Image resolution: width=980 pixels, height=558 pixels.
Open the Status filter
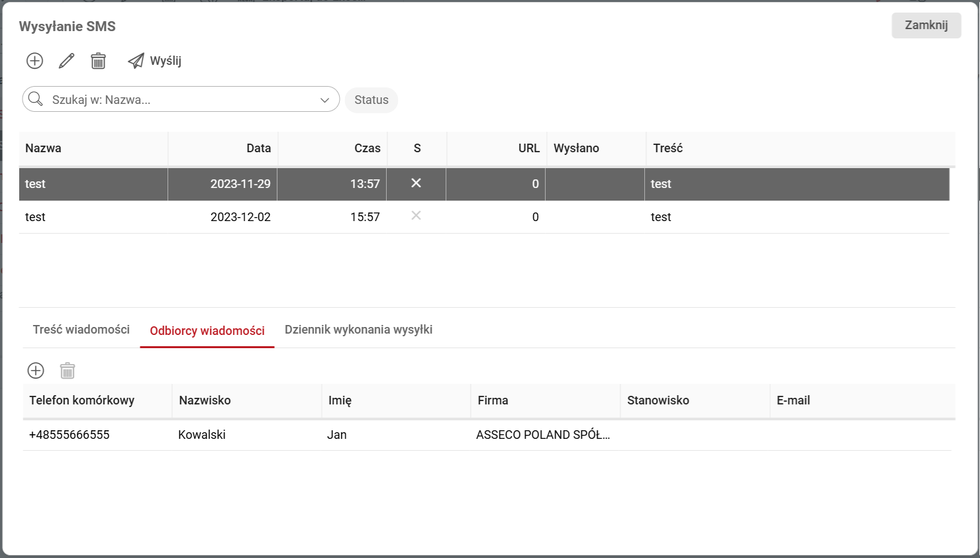[x=371, y=100]
